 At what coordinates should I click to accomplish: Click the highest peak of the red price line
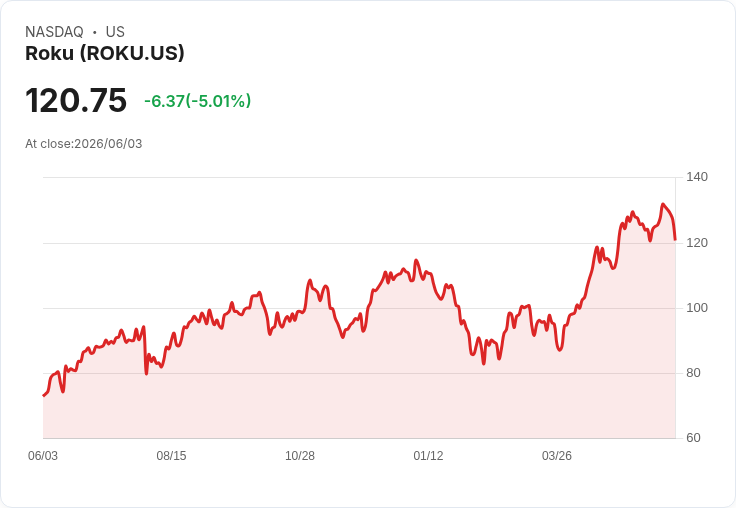pos(663,204)
